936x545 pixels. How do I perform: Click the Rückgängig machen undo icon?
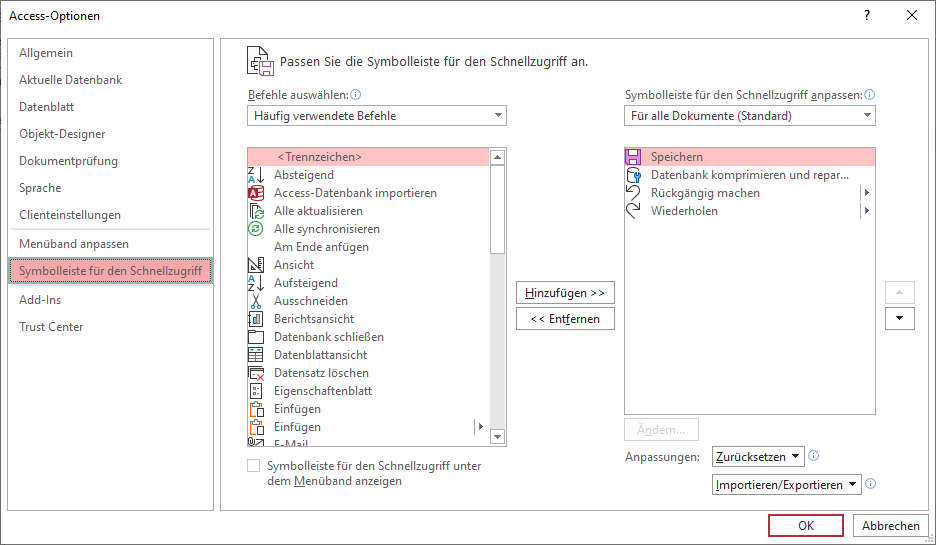click(633, 193)
